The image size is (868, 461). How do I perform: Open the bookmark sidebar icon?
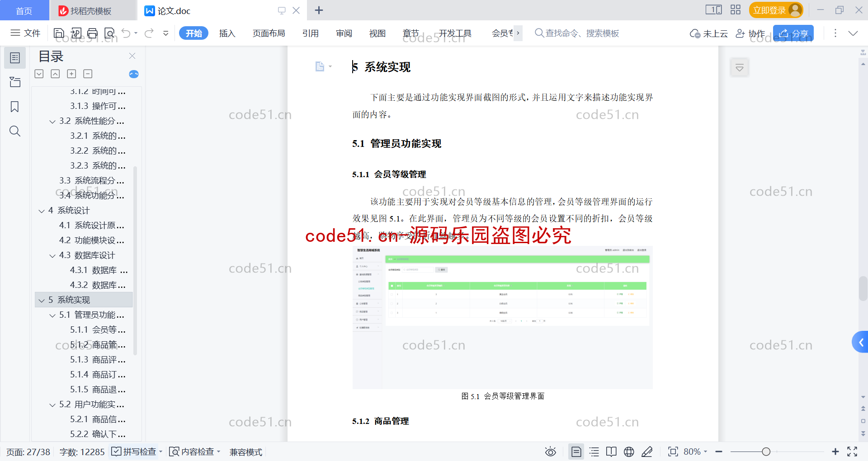coord(15,107)
